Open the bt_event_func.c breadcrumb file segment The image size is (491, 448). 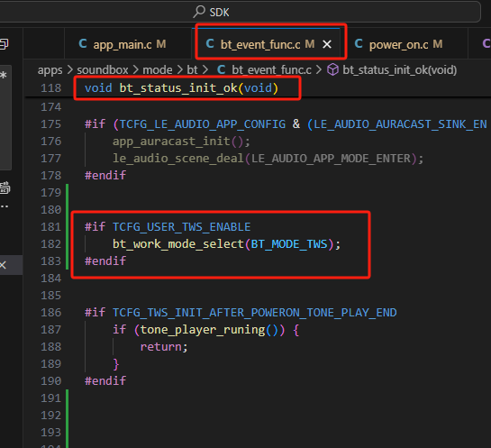271,70
